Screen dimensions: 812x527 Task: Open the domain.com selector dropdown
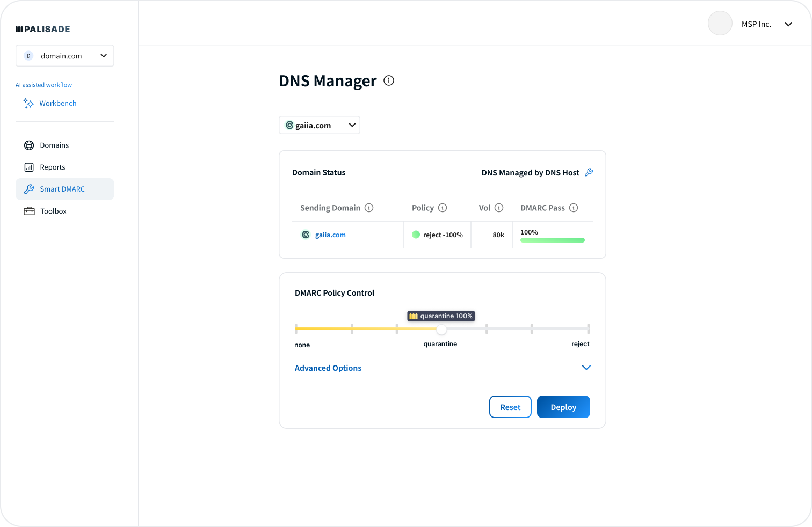click(65, 56)
